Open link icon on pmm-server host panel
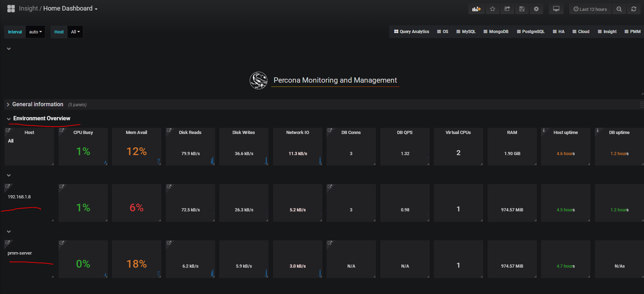This screenshot has height=294, width=644. (8, 243)
